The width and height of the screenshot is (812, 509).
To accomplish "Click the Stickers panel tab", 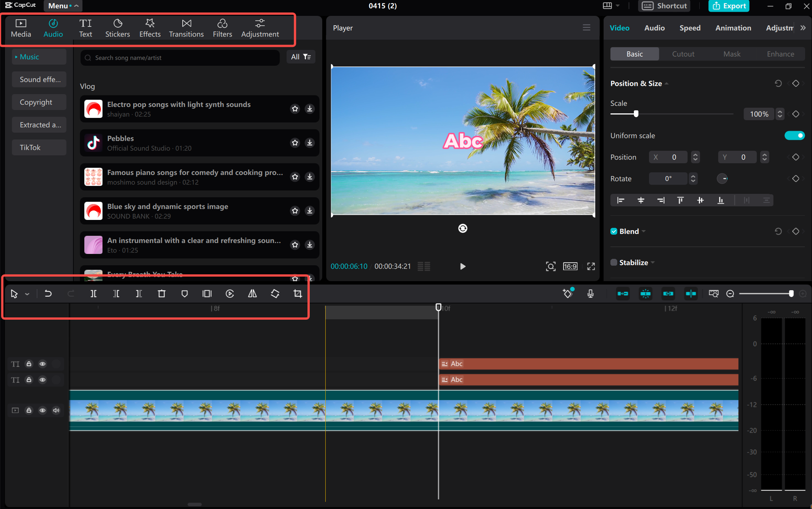I will tap(117, 28).
